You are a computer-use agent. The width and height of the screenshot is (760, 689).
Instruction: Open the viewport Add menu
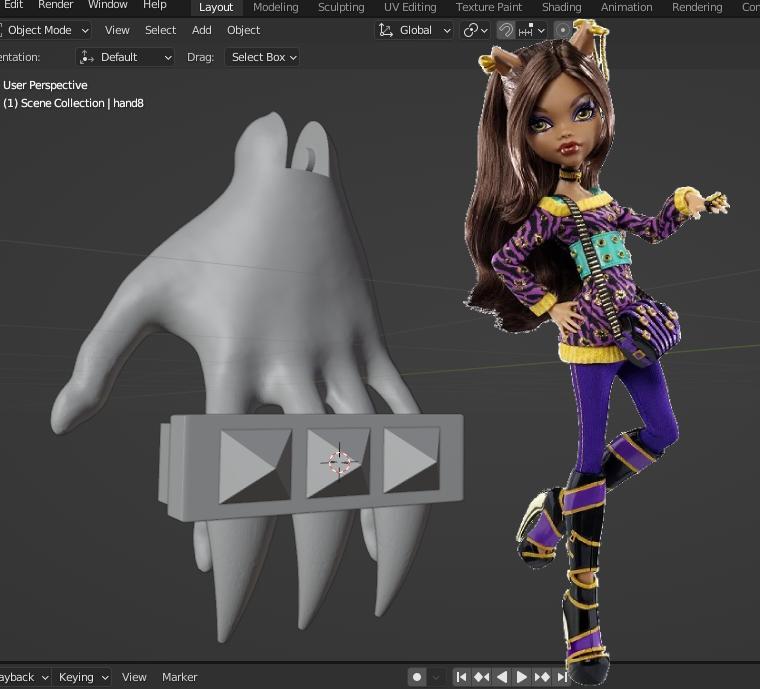click(x=202, y=30)
